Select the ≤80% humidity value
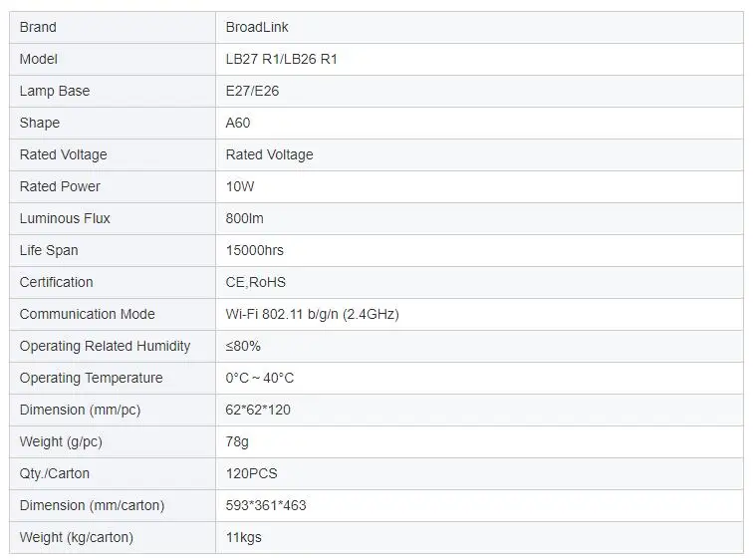The image size is (755, 560). [x=243, y=346]
